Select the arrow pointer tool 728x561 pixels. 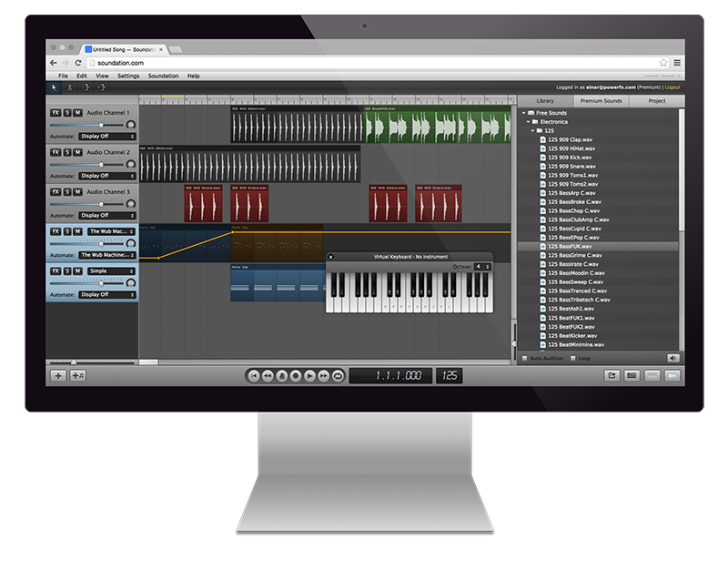pos(54,87)
